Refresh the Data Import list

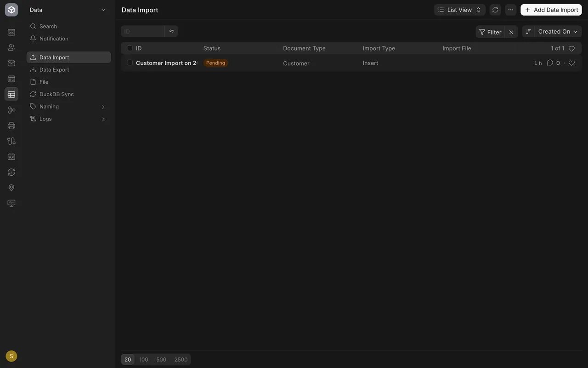click(x=495, y=10)
